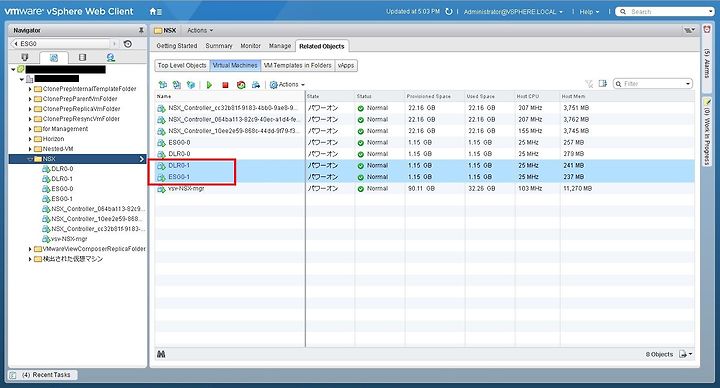Open the Summary tab
This screenshot has height=388, width=720.
[219, 46]
